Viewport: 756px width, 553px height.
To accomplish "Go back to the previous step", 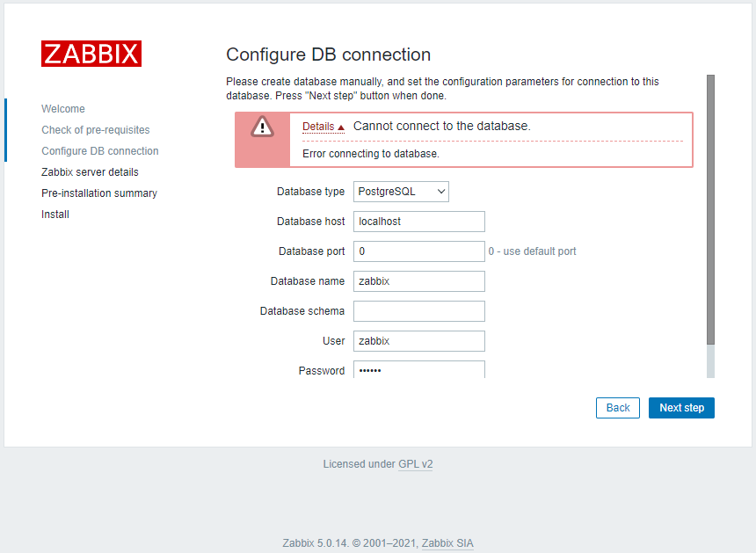I will [x=617, y=407].
